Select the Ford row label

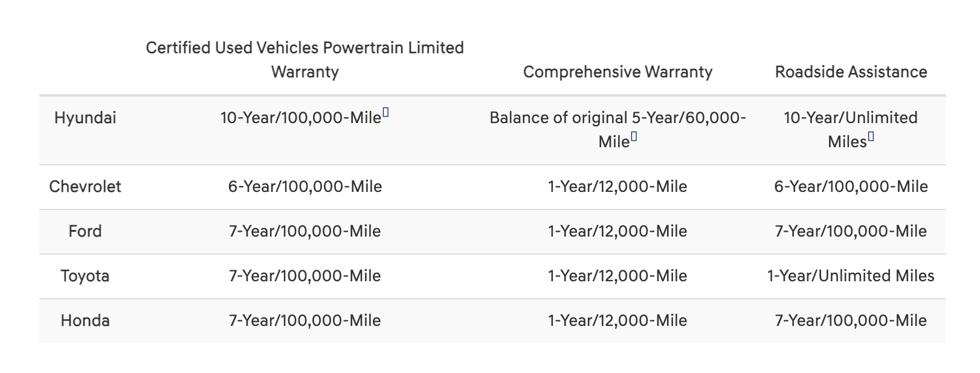tap(85, 231)
